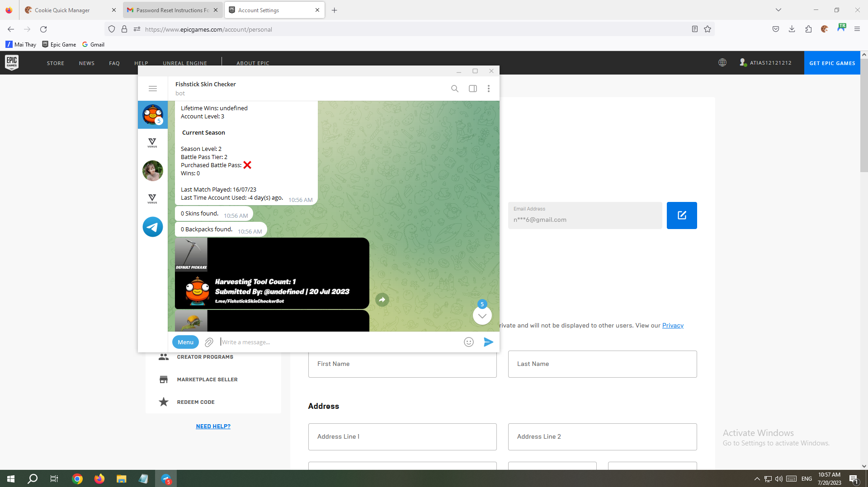Open Gmail bookmark

point(93,44)
